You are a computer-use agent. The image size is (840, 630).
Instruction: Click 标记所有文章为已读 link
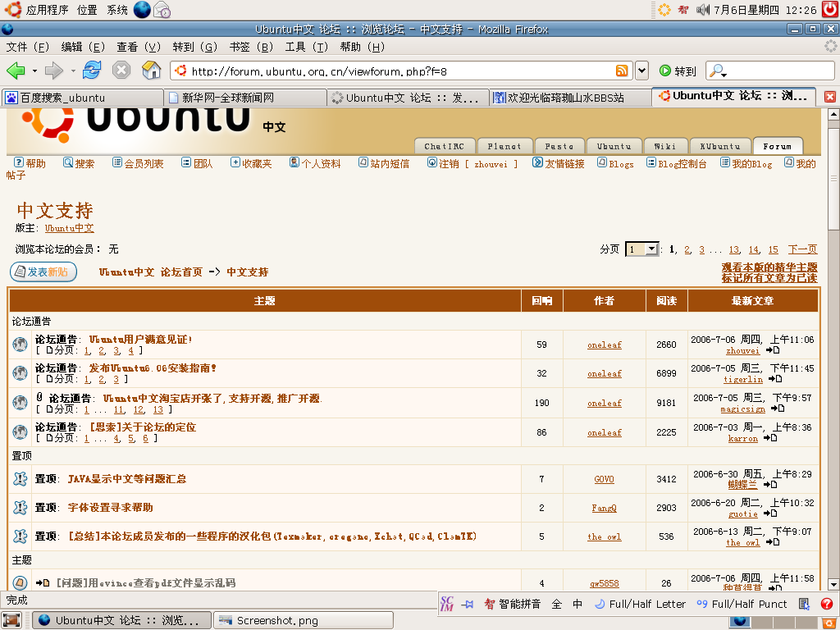coord(769,278)
